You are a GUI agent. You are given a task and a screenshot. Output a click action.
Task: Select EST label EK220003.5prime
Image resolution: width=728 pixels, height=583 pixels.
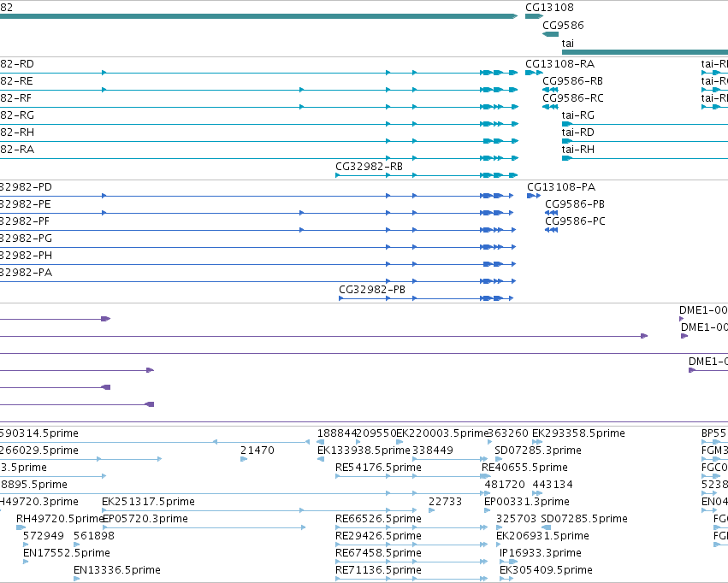442,433
